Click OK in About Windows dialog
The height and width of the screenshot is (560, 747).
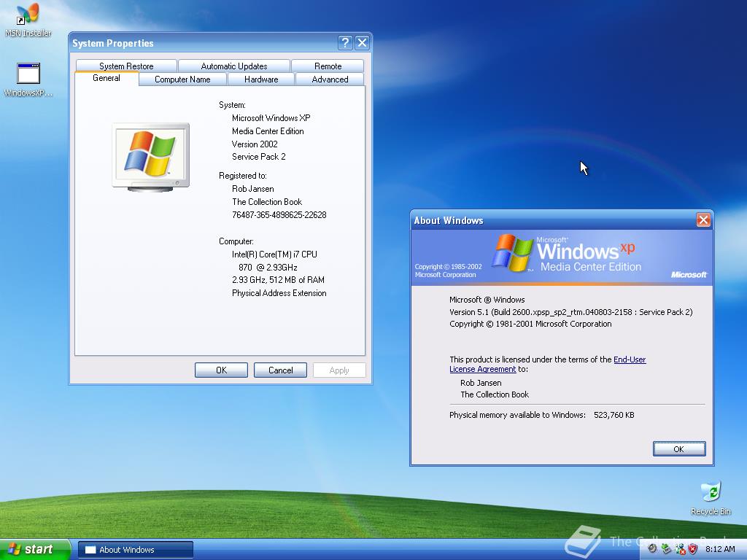[679, 448]
